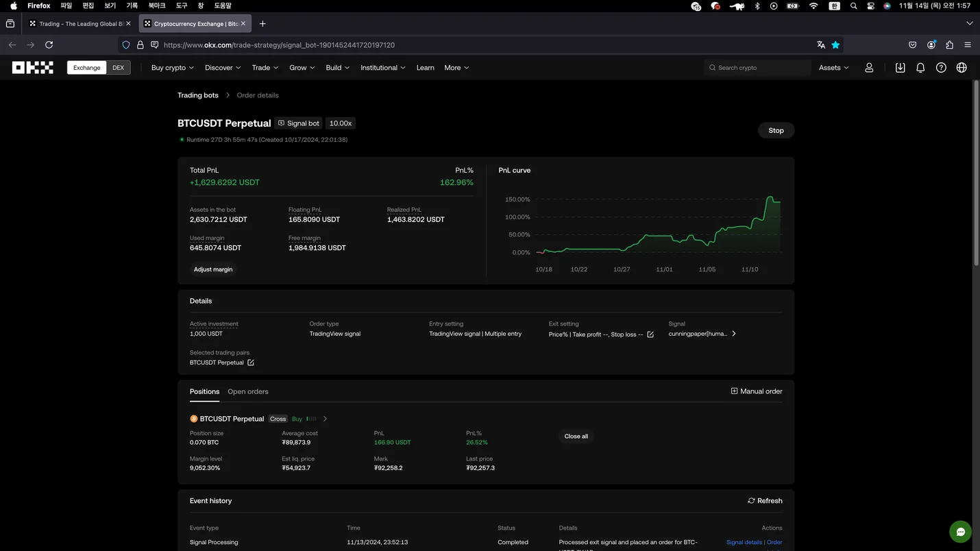Click the Firefox translate page icon
The image size is (980, 551).
pos(821,45)
